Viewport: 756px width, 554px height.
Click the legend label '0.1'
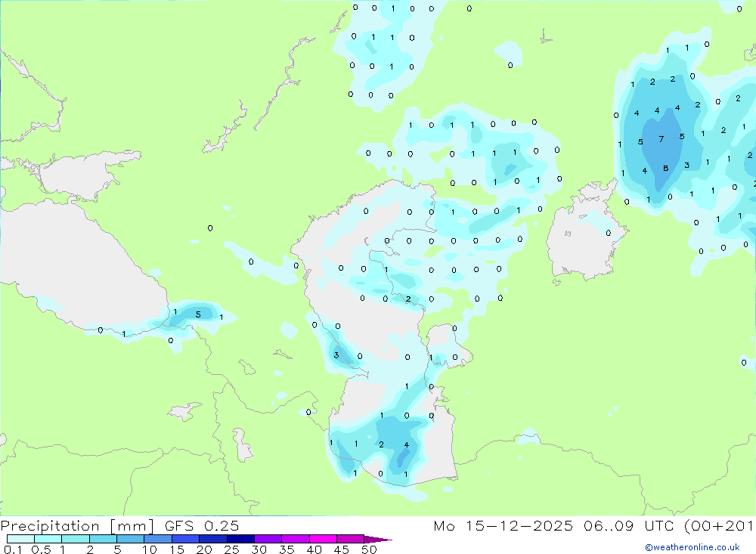(12, 549)
